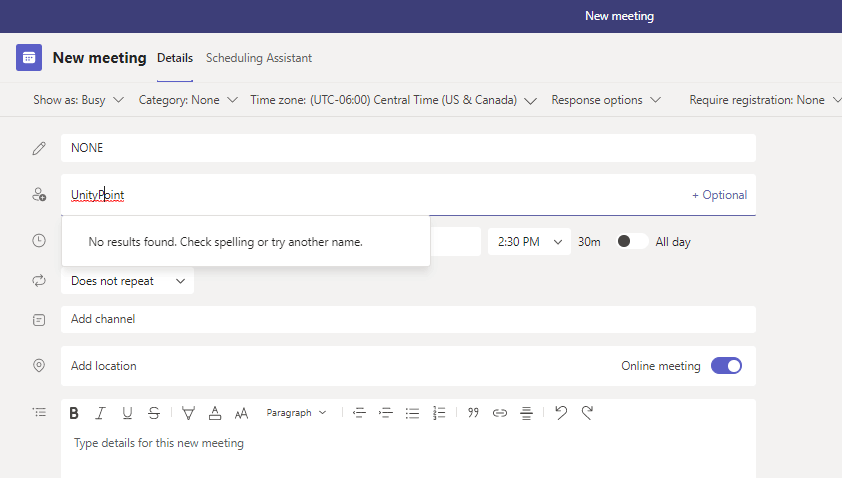Click the add attendees person icon

(x=39, y=194)
